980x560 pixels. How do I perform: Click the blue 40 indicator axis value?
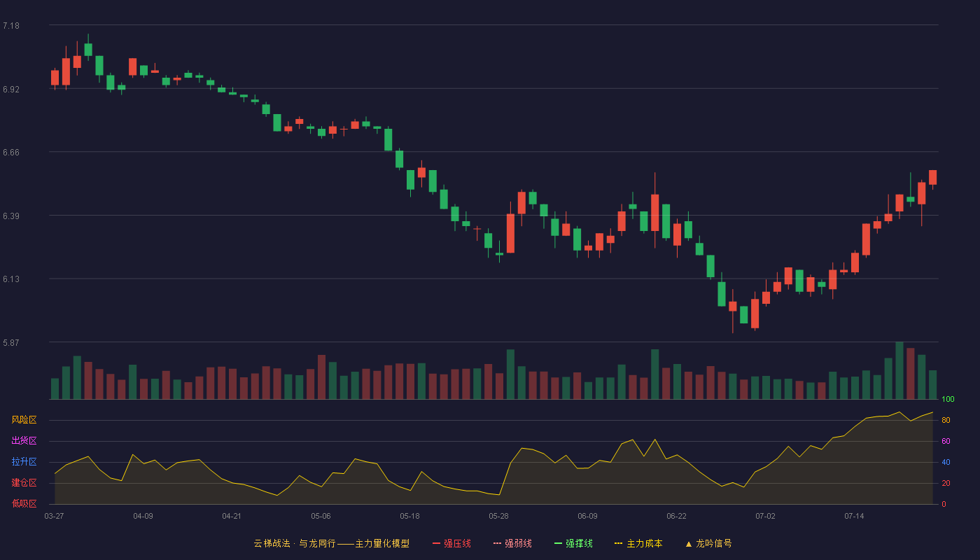(x=946, y=462)
